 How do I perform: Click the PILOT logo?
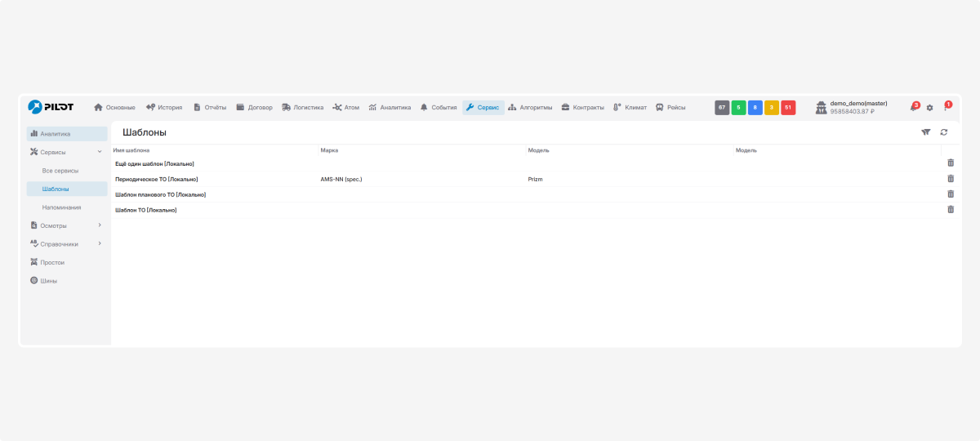pyautogui.click(x=51, y=107)
